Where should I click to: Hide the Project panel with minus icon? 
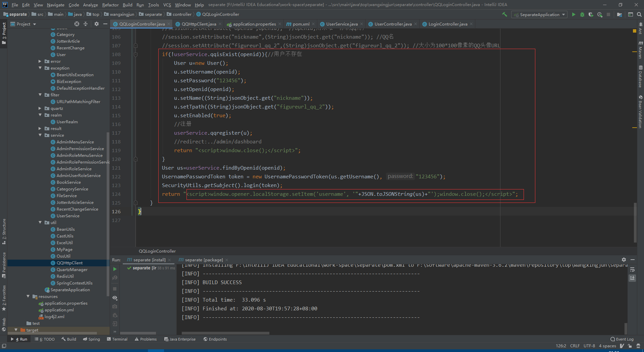click(105, 24)
